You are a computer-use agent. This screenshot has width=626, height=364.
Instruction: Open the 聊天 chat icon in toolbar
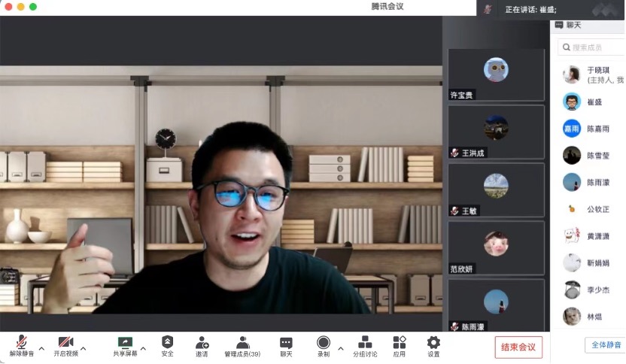click(286, 344)
